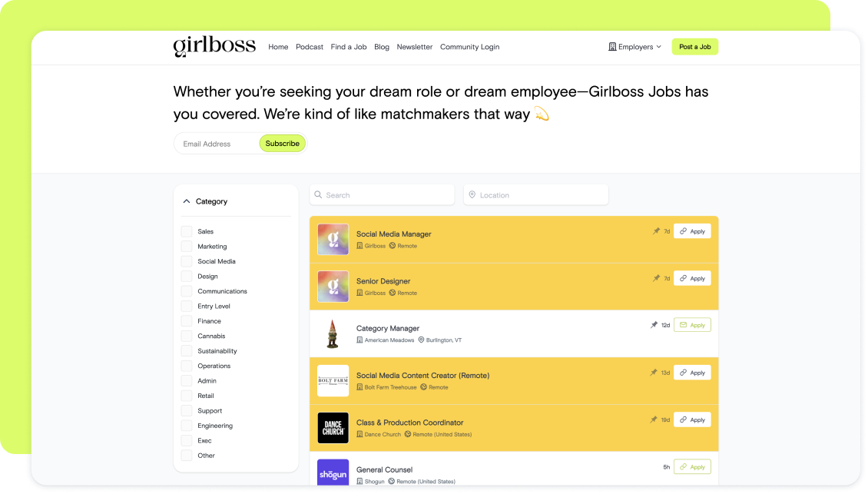Collapse the Category filter section
The image size is (868, 494).
click(187, 201)
